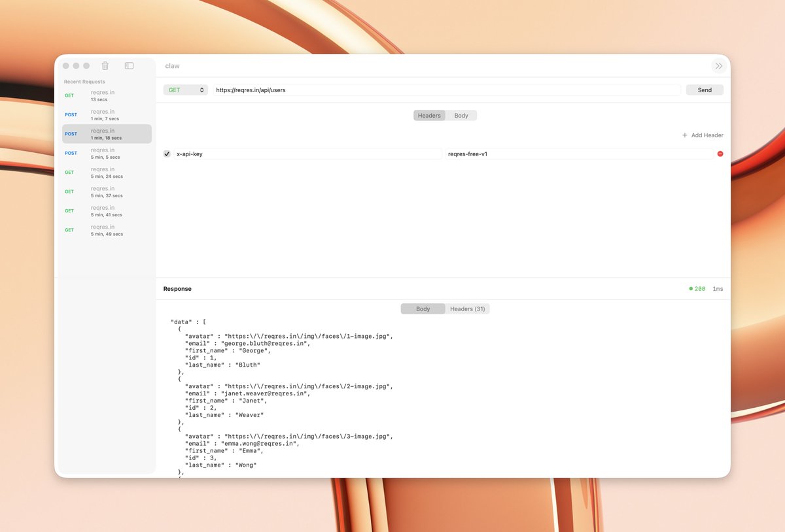Uncheck the x-api-key header checkbox
Viewport: 785px width, 532px height.
click(x=167, y=154)
